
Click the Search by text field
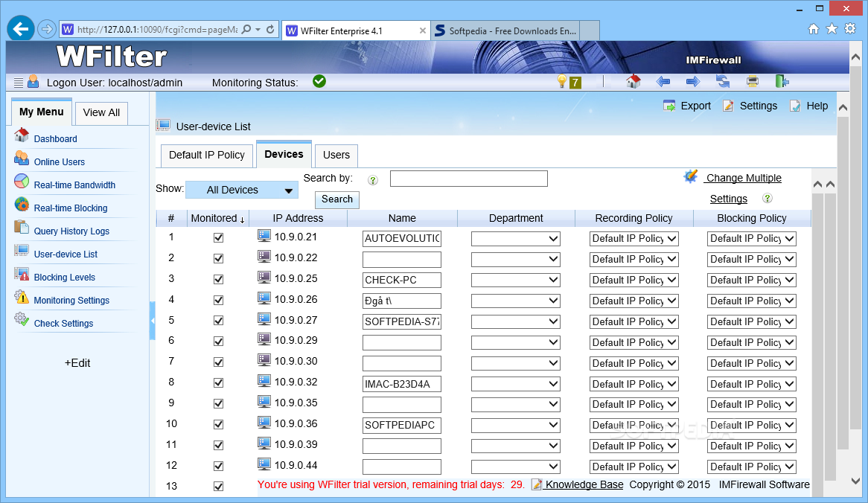point(469,179)
